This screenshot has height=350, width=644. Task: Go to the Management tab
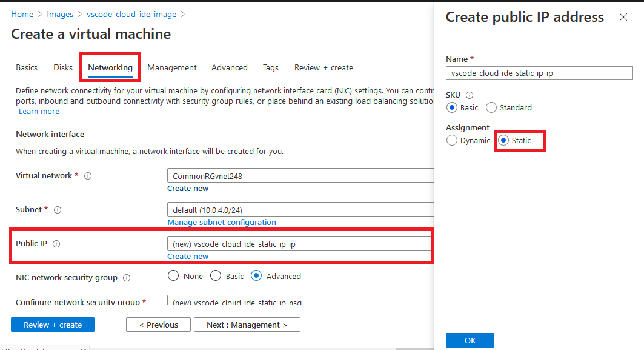pos(172,67)
